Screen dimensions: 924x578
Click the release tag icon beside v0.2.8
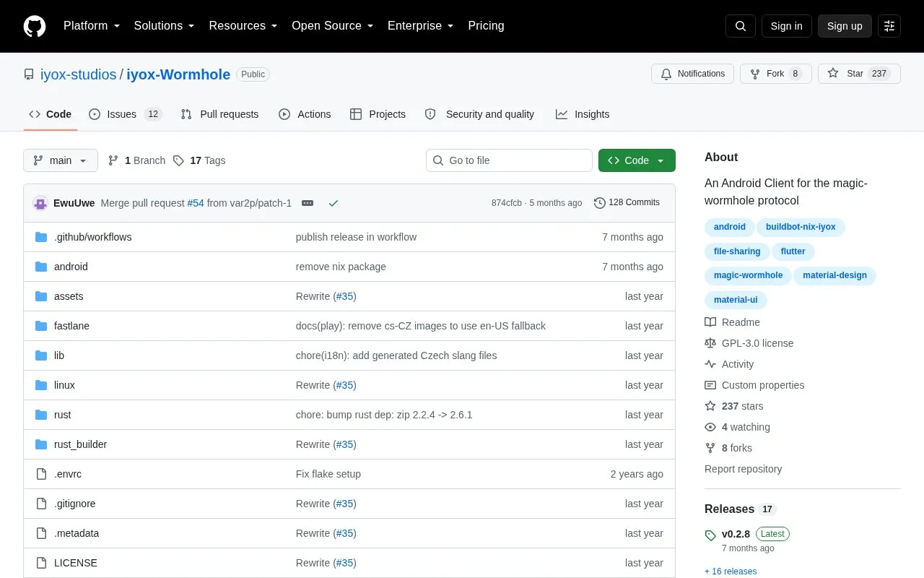(x=710, y=535)
